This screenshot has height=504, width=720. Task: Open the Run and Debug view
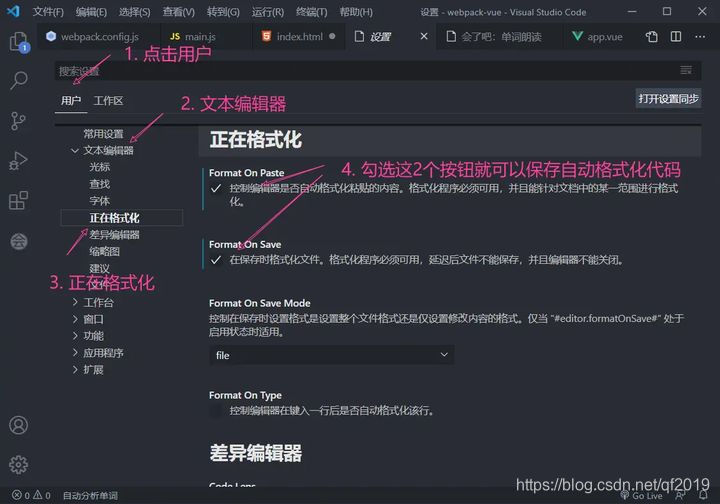pyautogui.click(x=18, y=161)
